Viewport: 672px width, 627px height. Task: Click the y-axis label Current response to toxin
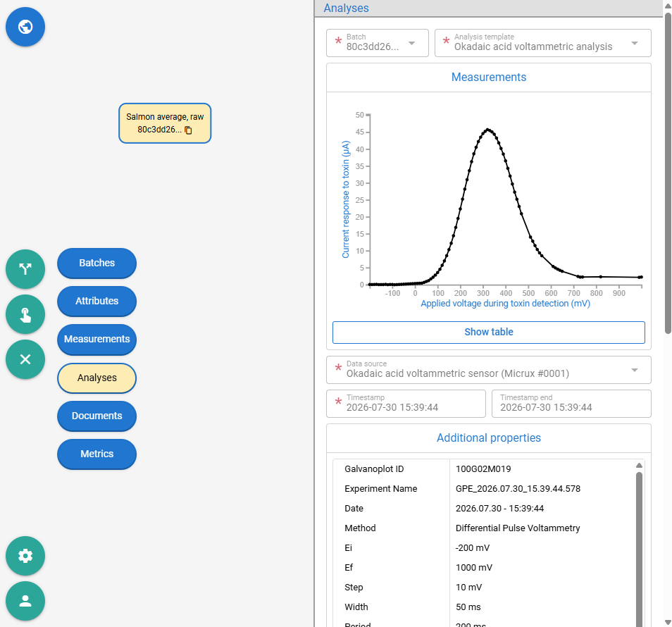346,199
